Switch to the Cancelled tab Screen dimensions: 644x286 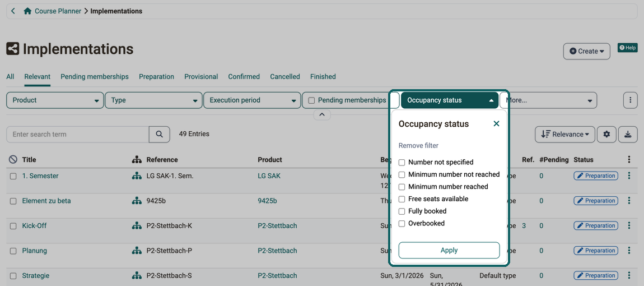coord(285,76)
